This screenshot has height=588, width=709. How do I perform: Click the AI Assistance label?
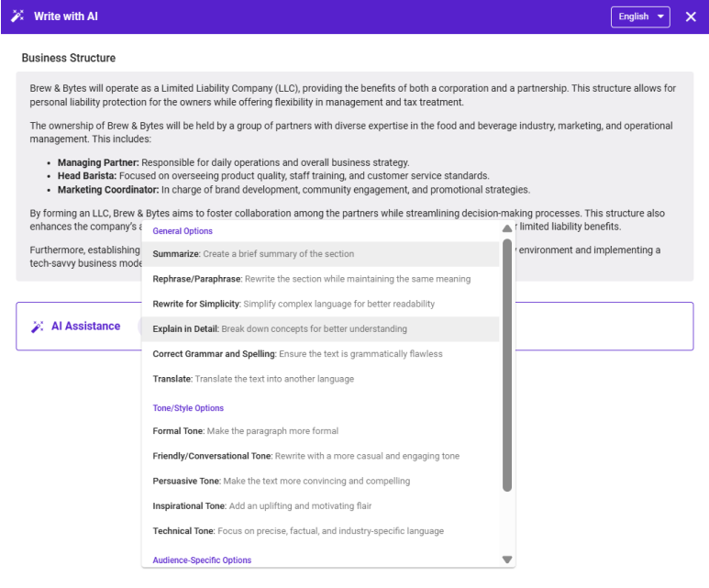tap(86, 327)
